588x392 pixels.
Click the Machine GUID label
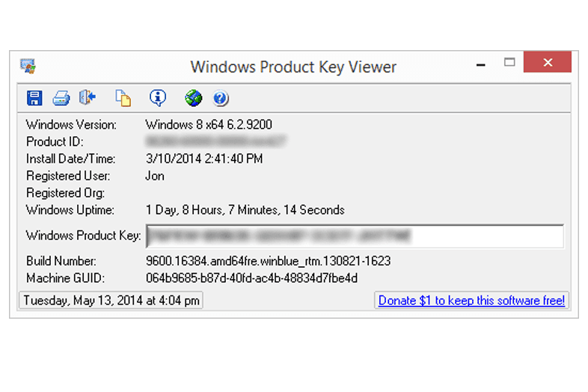66,278
